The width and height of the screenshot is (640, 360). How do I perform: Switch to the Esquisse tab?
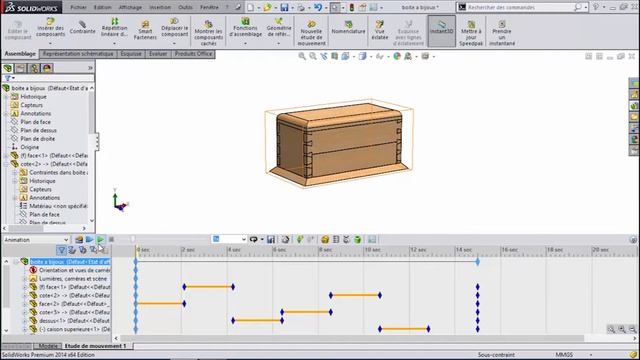pos(131,54)
